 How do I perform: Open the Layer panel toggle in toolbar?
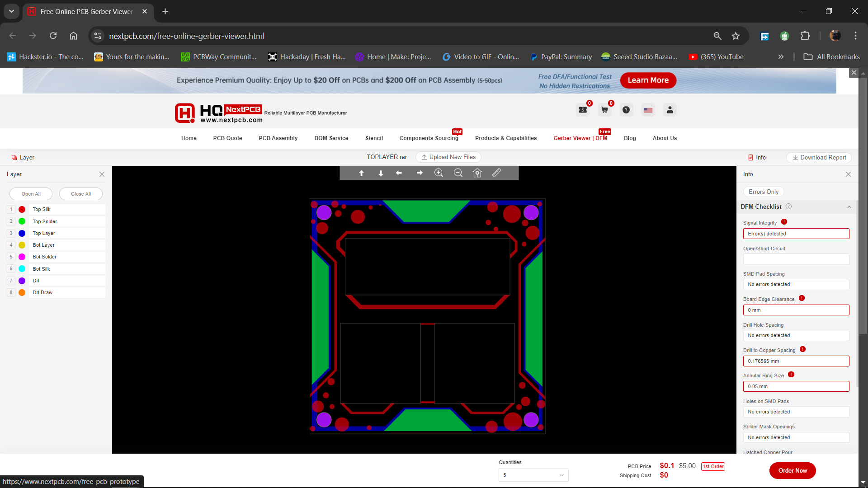pos(23,158)
